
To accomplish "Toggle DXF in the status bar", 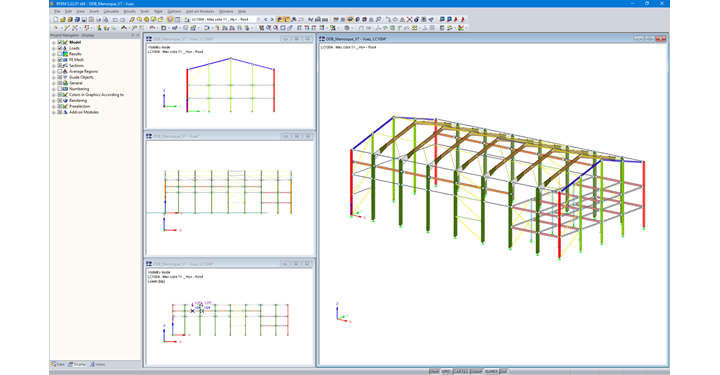I will click(x=504, y=372).
